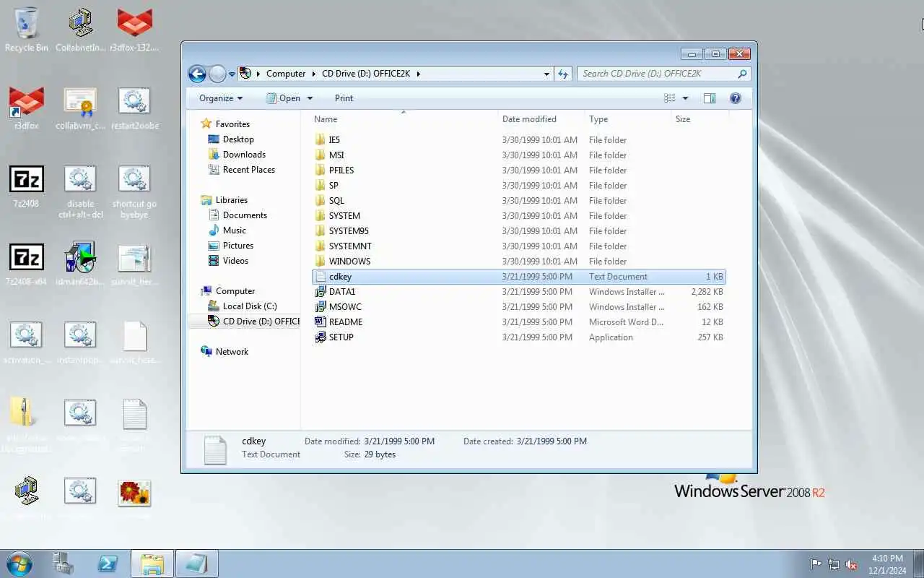Select the DATA1 Windows Installer file
924x578 pixels.
click(x=518, y=292)
